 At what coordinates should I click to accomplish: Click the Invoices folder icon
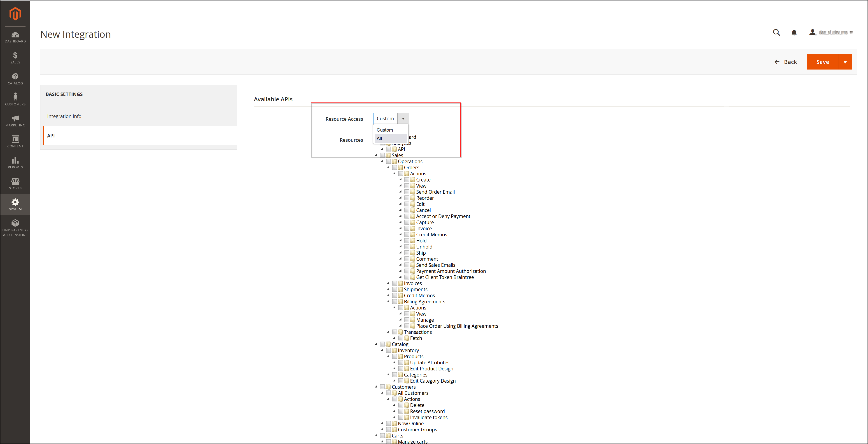pos(400,283)
